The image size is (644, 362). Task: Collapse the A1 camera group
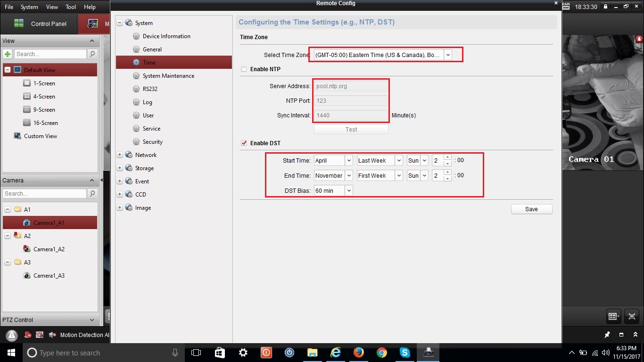[x=8, y=209]
